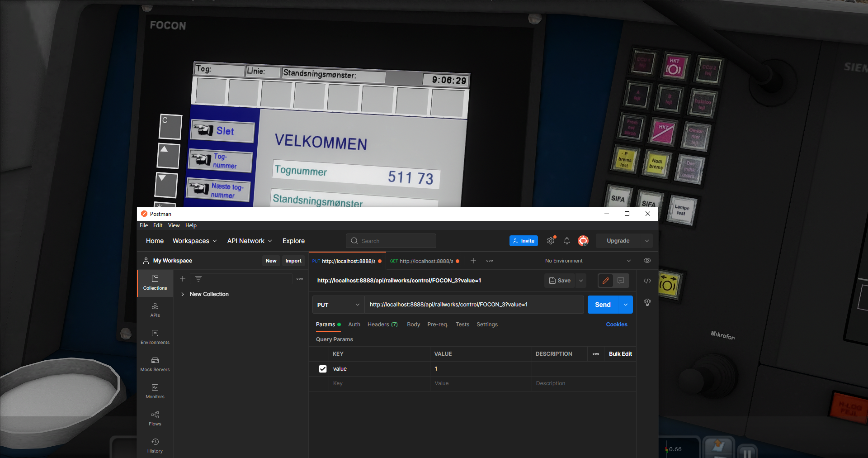
Task: Open the Mock Servers sidebar section
Action: pyautogui.click(x=155, y=364)
